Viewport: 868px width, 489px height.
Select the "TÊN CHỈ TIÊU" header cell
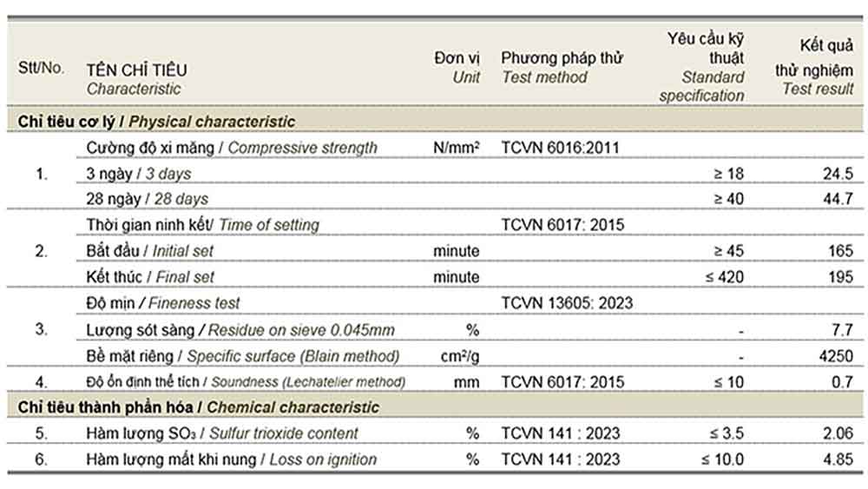coord(136,70)
